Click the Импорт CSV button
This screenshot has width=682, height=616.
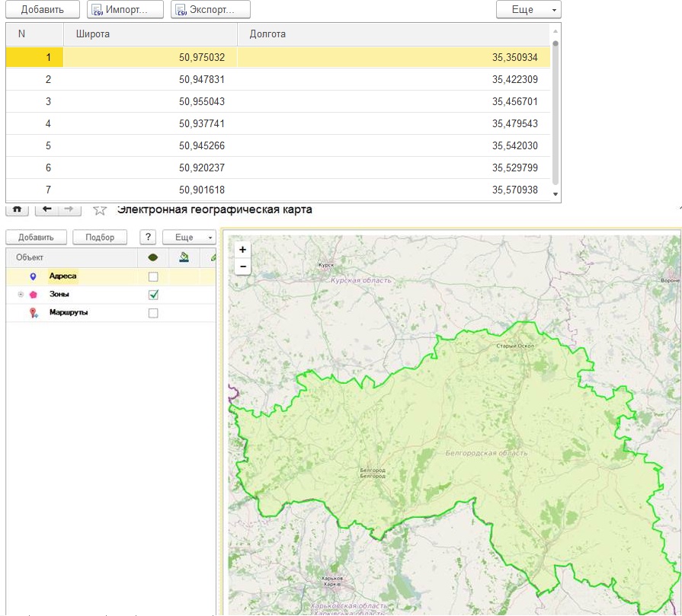[x=126, y=10]
